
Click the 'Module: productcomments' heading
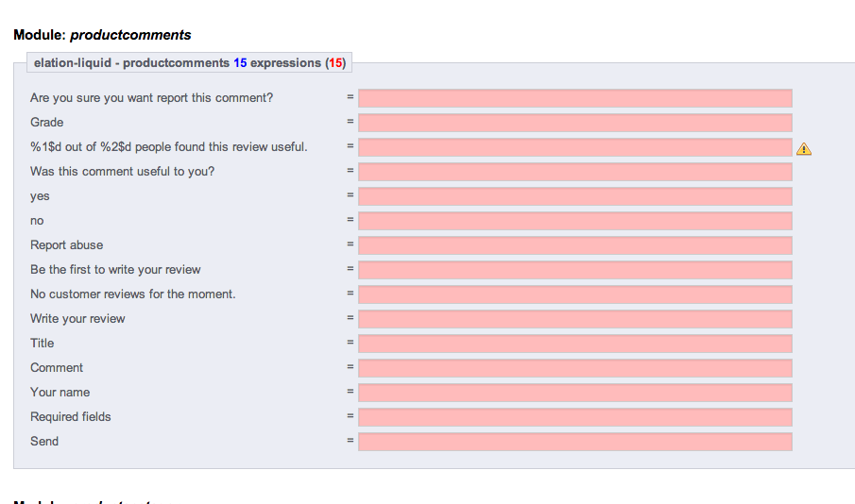(102, 35)
